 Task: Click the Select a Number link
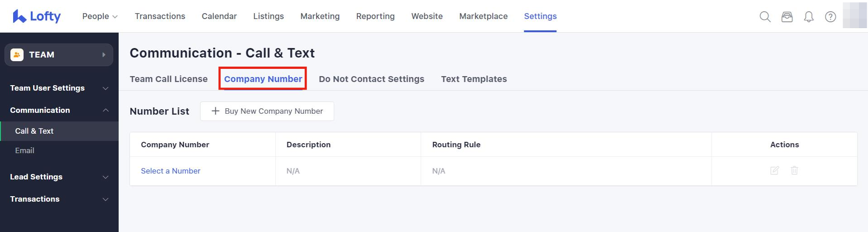point(170,171)
